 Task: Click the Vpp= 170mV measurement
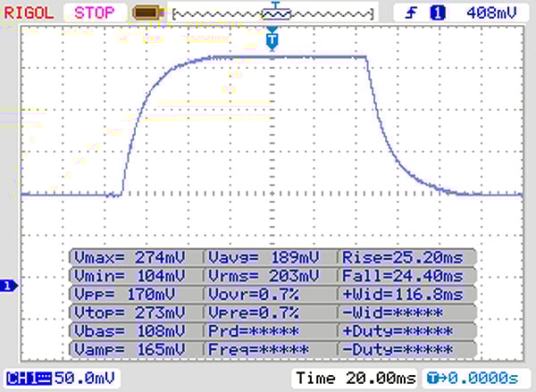pos(125,294)
